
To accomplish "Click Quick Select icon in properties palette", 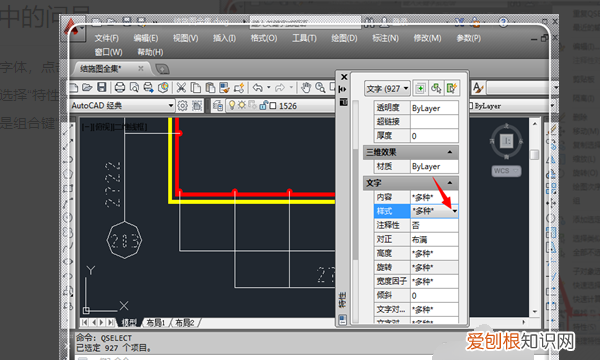I will click(452, 89).
